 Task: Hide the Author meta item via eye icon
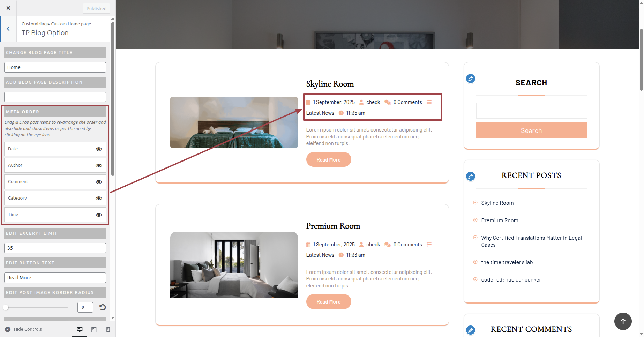tap(99, 165)
